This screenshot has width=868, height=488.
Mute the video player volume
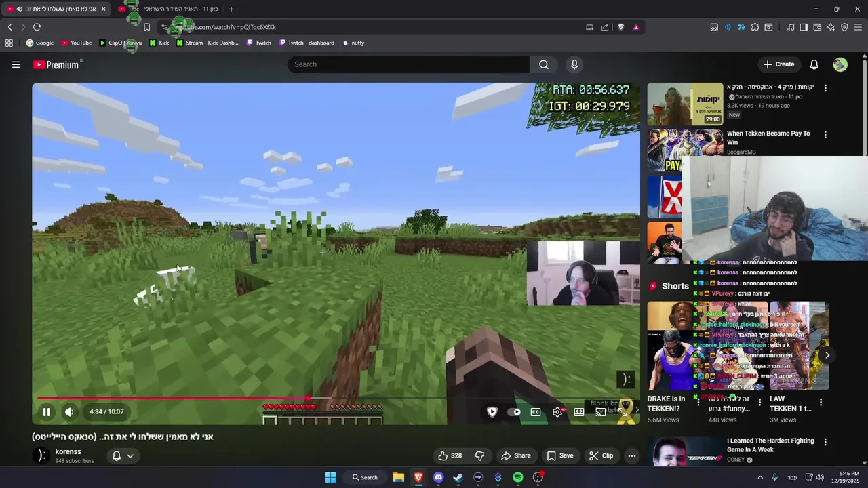click(x=69, y=411)
